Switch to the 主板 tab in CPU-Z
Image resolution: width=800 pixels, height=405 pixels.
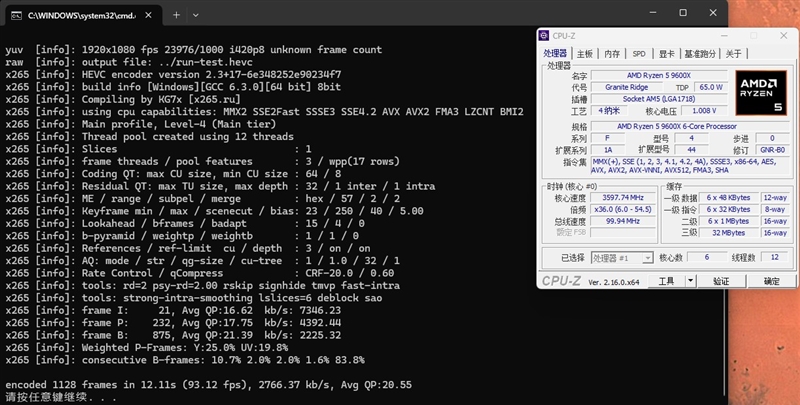point(585,54)
